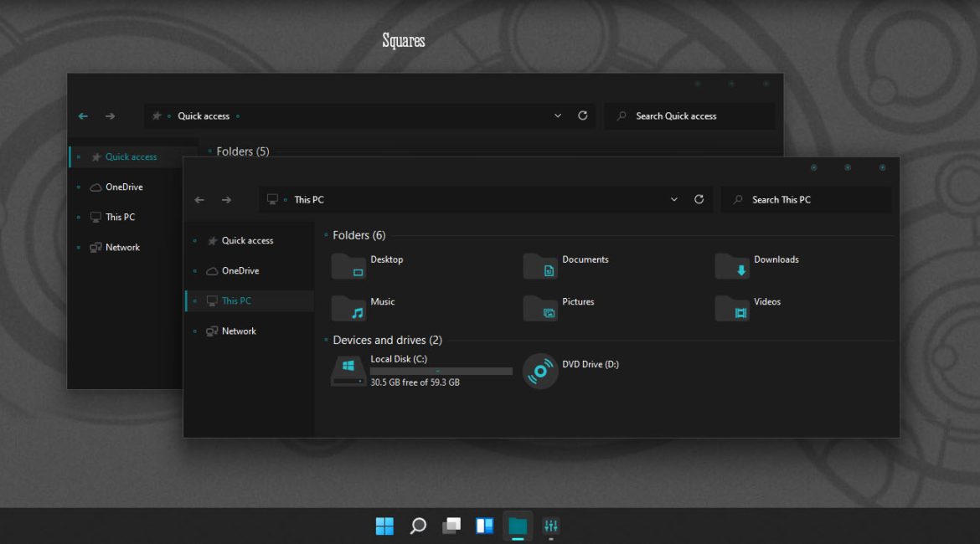
Task: Select OneDrive in the front window sidebar
Action: point(240,270)
